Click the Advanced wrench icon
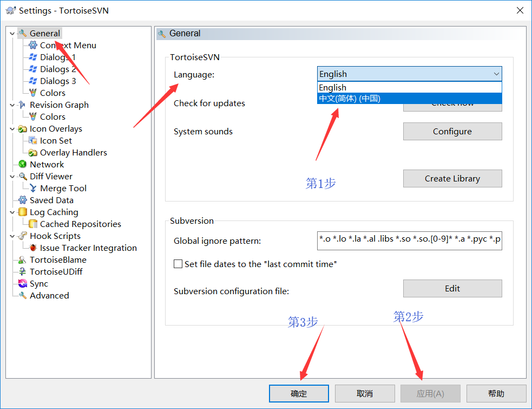Image resolution: width=532 pixels, height=409 pixels. (22, 296)
